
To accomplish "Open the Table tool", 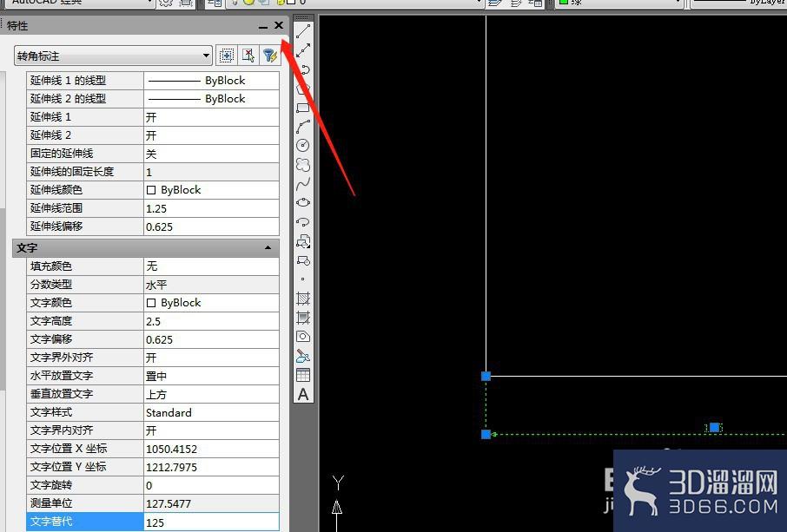I will click(x=303, y=375).
